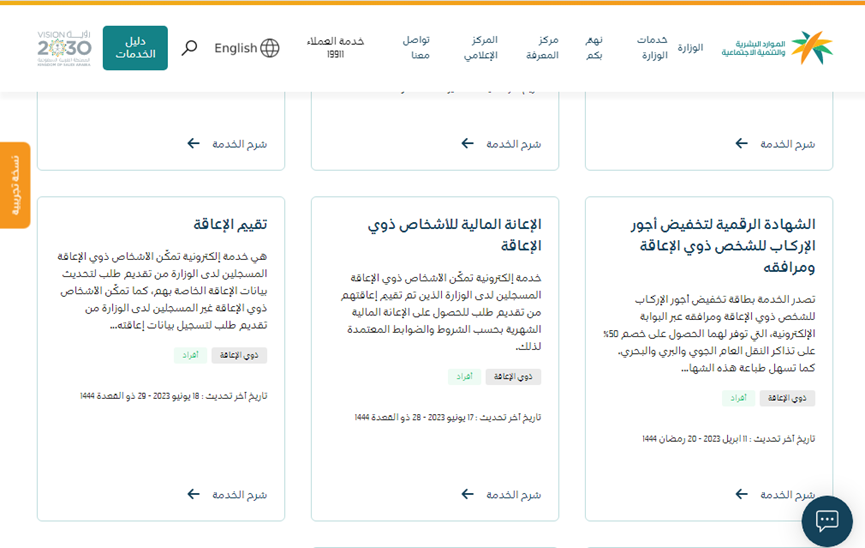Open the الوزارة menu item

click(690, 48)
